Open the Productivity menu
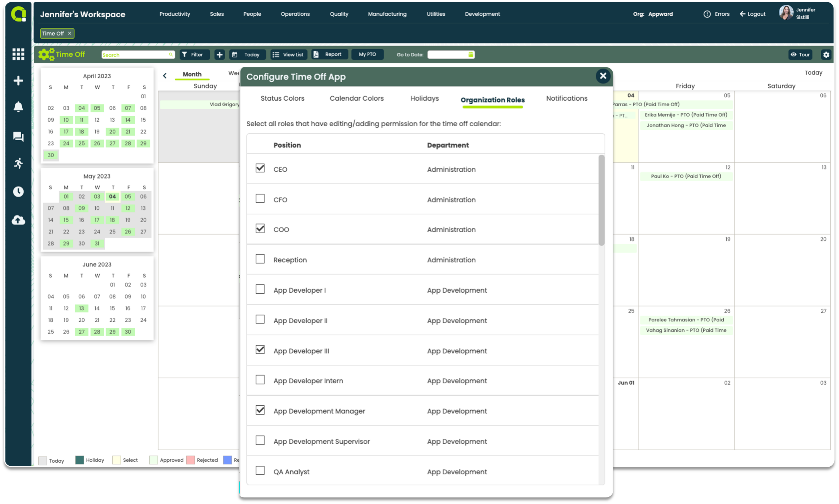The height and width of the screenshot is (504, 839). click(175, 14)
